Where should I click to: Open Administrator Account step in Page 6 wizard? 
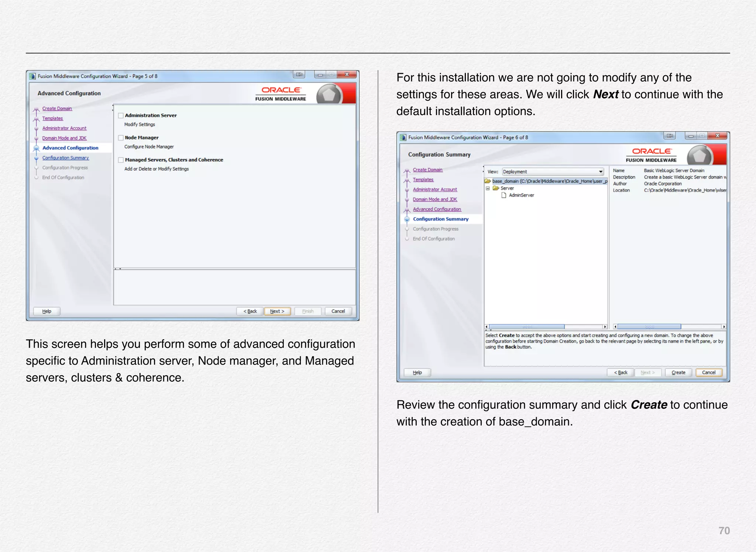pos(435,190)
